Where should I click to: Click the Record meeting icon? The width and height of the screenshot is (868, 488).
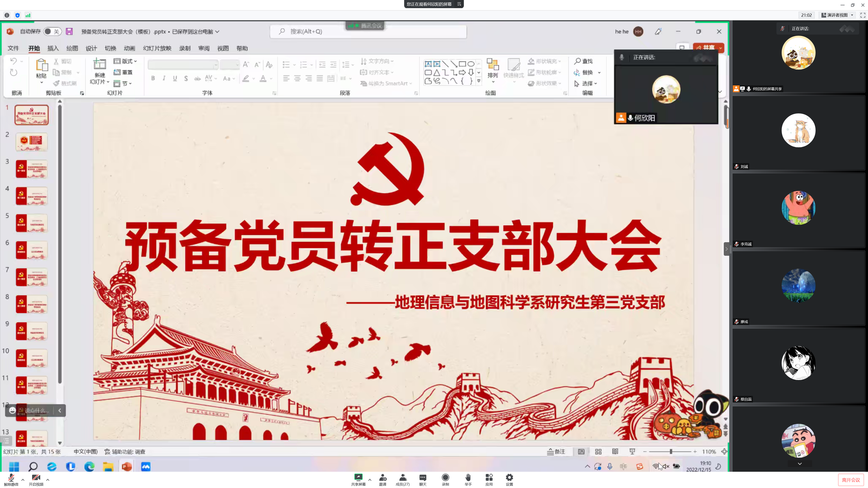pos(445,477)
